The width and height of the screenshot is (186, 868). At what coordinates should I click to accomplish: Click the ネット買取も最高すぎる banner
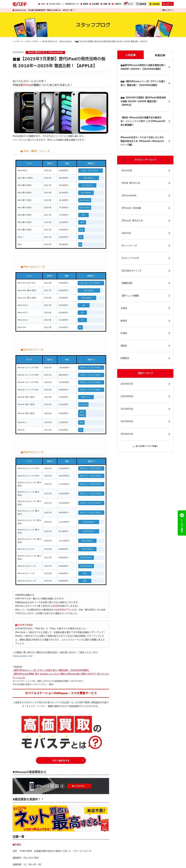tap(61, 819)
